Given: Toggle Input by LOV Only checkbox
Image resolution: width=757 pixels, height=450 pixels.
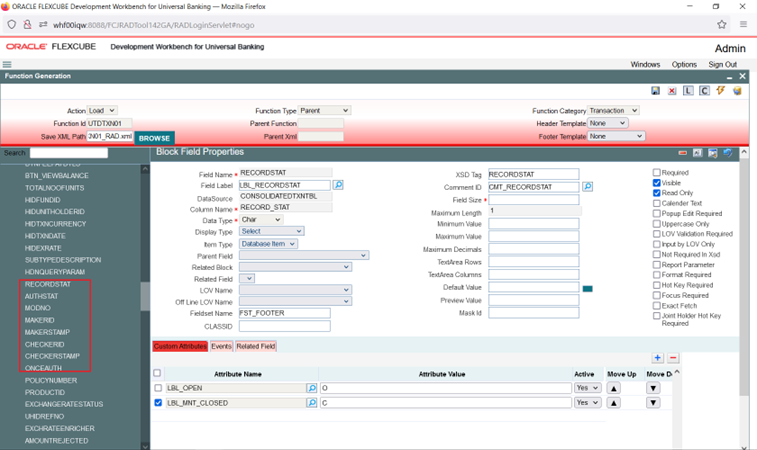Looking at the screenshot, I should coord(657,244).
